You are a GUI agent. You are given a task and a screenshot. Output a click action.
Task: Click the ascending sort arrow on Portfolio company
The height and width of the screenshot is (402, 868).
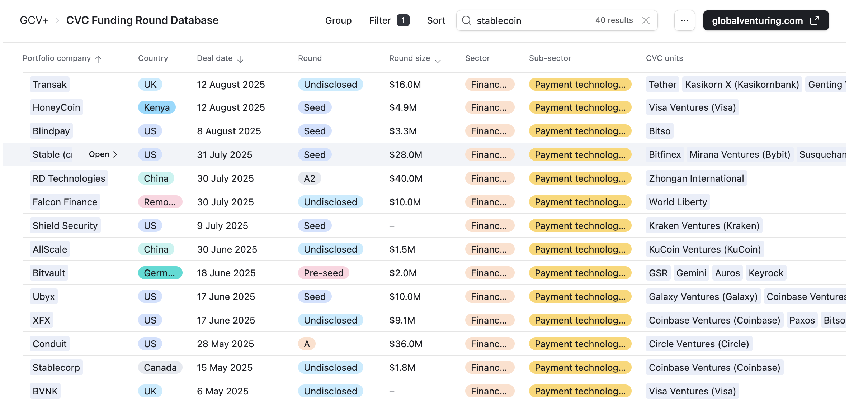point(98,59)
